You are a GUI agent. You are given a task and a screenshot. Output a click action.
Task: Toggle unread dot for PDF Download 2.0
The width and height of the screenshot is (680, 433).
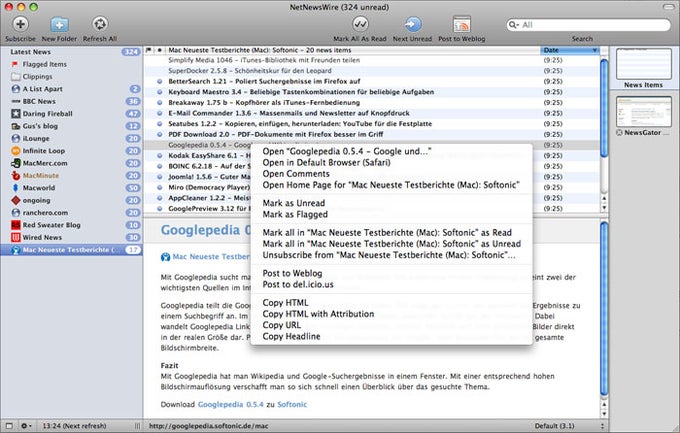coord(160,134)
